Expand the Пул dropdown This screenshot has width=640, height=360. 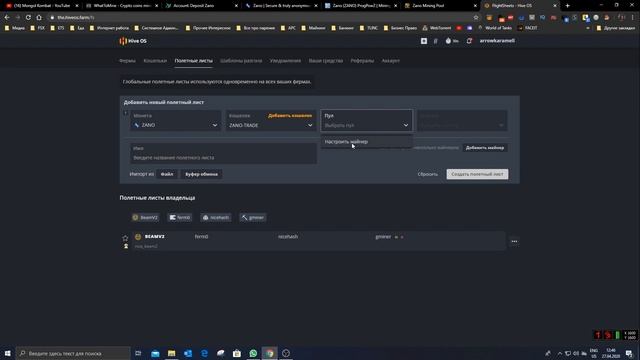367,120
